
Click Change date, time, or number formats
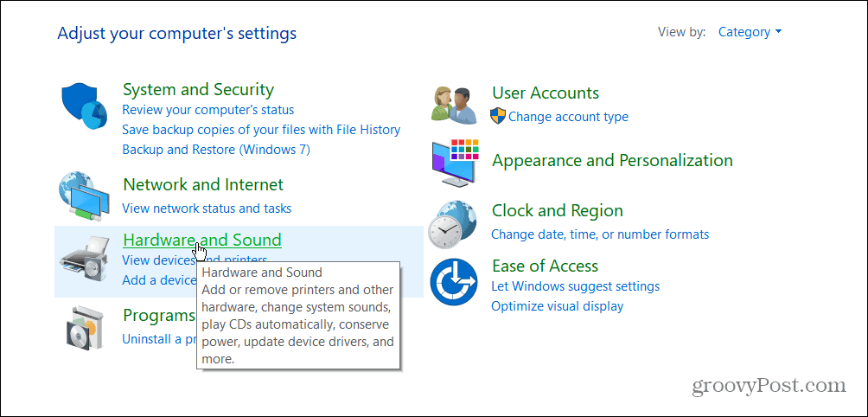point(600,234)
